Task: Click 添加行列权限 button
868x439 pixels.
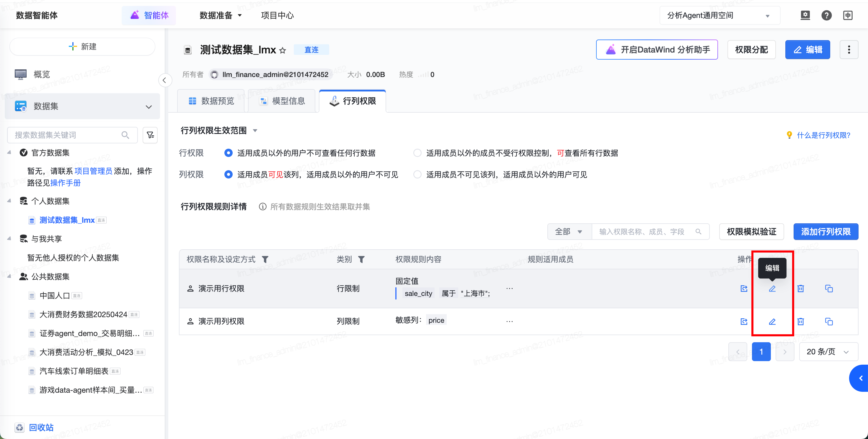Action: click(825, 232)
